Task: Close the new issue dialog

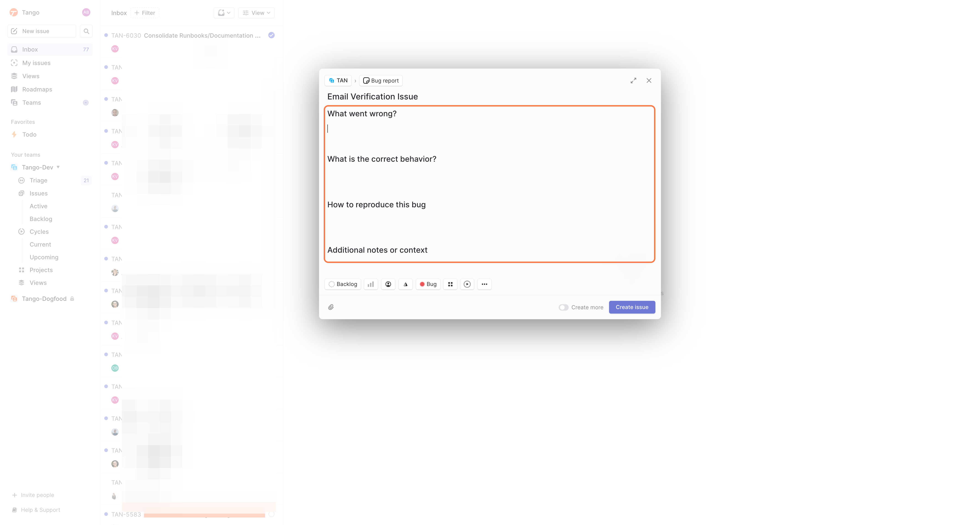Action: [649, 81]
